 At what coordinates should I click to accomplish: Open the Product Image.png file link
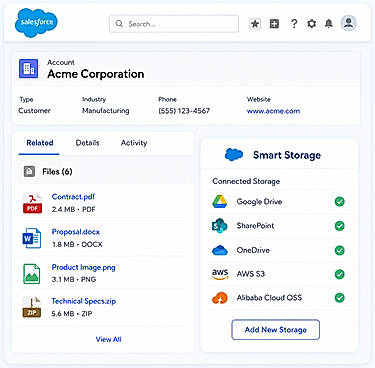pos(83,267)
